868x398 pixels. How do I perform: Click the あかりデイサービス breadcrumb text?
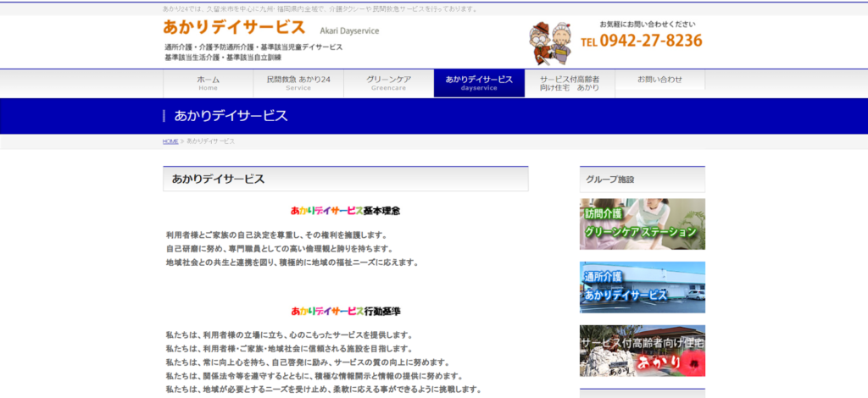(210, 141)
